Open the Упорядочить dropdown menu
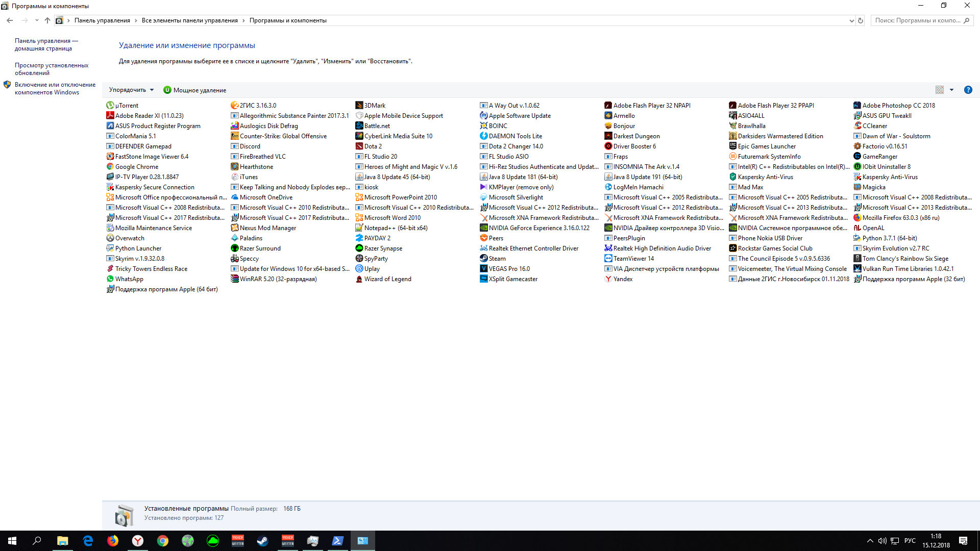980x551 pixels. 131,90
